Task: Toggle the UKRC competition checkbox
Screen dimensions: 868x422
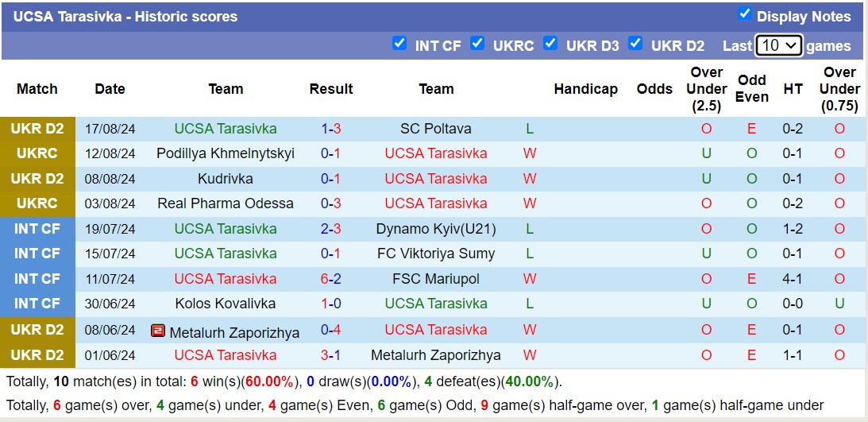Action: tap(477, 44)
